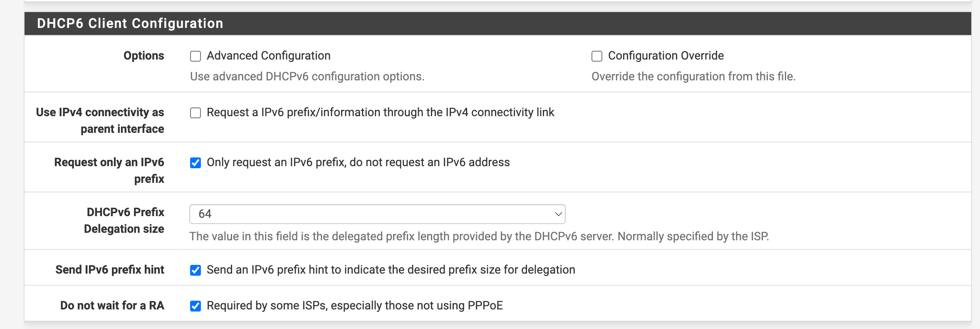Open the prefix delegation size select showing 64
Image resolution: width=980 pixels, height=329 pixels.
[376, 214]
